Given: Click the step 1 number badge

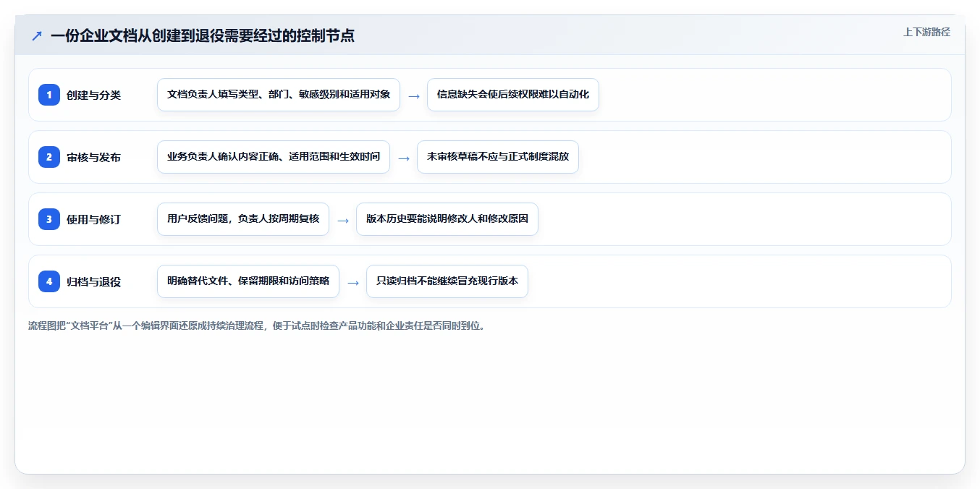Looking at the screenshot, I should click(49, 95).
